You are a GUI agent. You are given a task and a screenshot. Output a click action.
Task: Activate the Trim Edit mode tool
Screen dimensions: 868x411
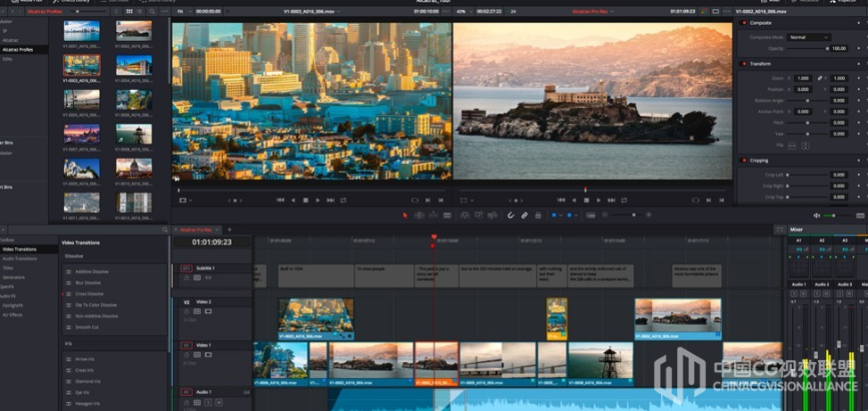click(419, 215)
